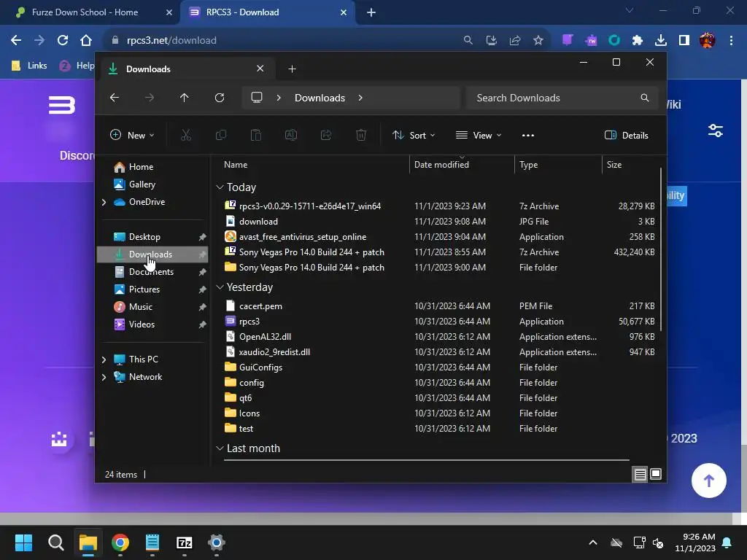Viewport: 747px width, 560px height.
Task: Add a new File Explorer tab
Action: (292, 69)
